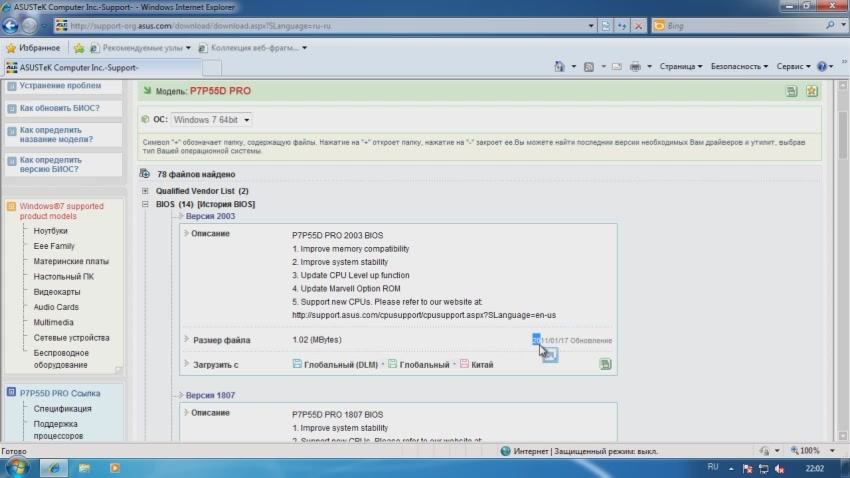Viewport: 850px width, 478px height.
Task: Click the cpusupport.aspx URL text
Action: (424, 315)
